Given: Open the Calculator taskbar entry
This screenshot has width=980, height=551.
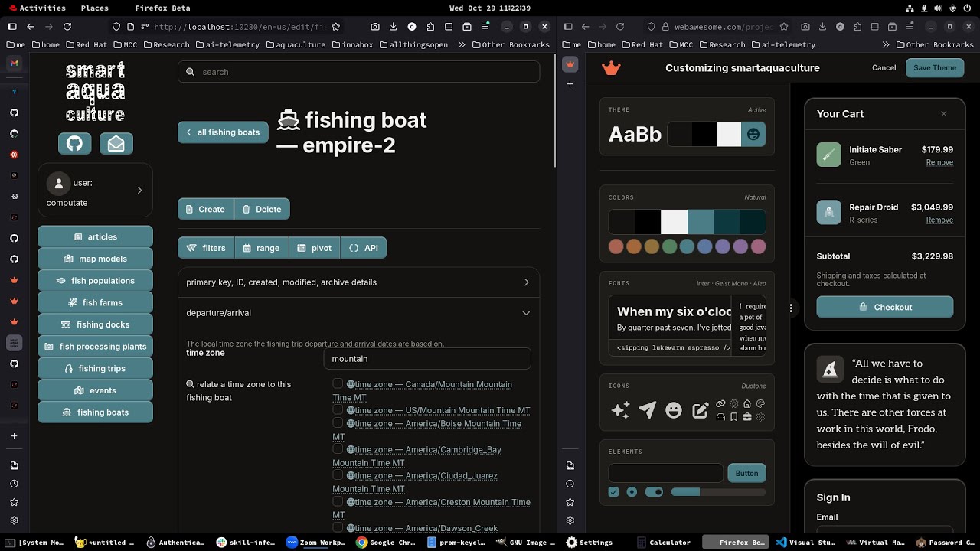Looking at the screenshot, I should 664,543.
